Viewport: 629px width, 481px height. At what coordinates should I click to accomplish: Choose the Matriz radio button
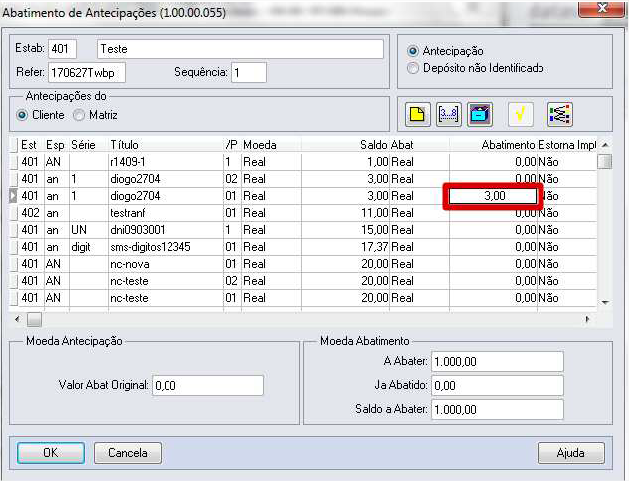pos(79,115)
